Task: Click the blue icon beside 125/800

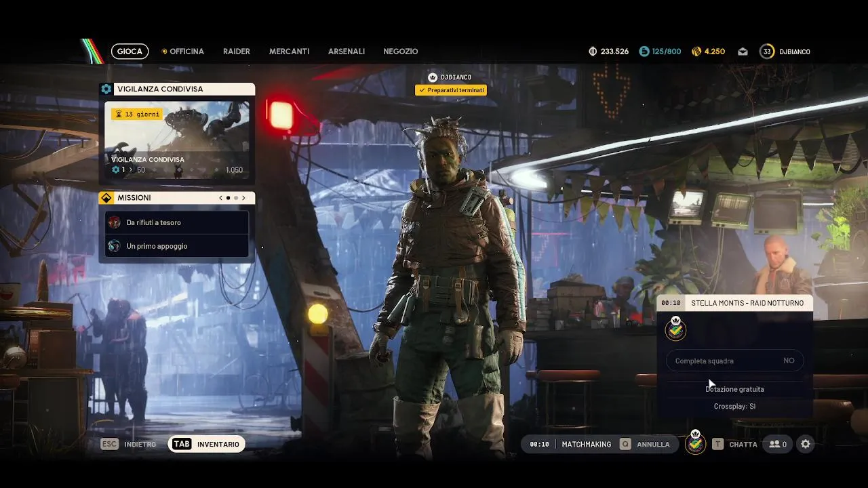Action: pos(644,52)
